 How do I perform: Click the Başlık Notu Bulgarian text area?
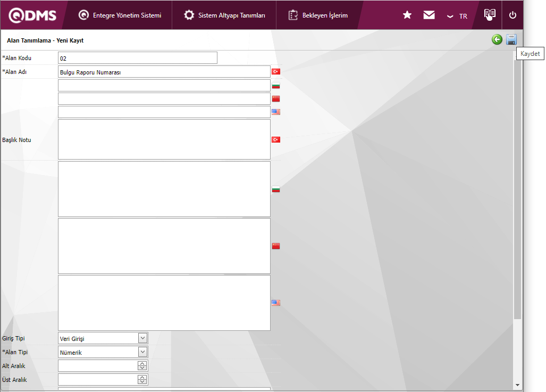[164, 189]
